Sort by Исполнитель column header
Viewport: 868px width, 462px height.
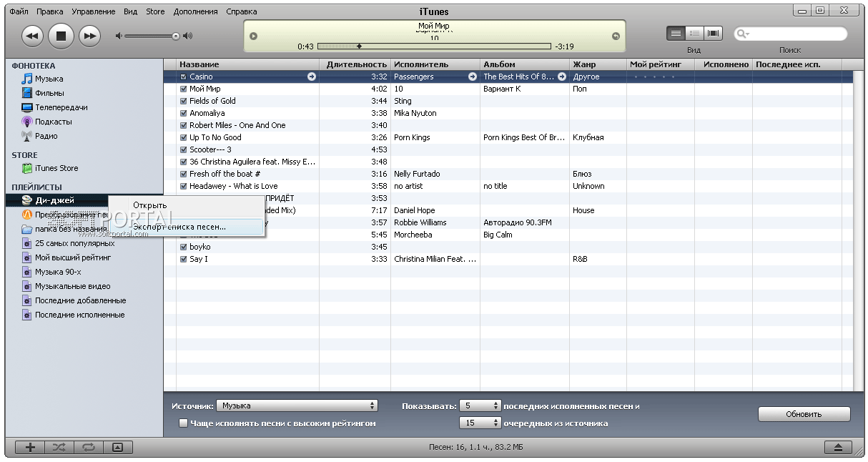pyautogui.click(x=435, y=64)
